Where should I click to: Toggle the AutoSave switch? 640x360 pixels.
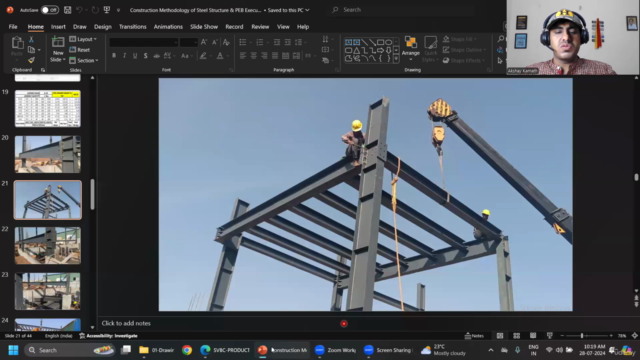[x=49, y=10]
